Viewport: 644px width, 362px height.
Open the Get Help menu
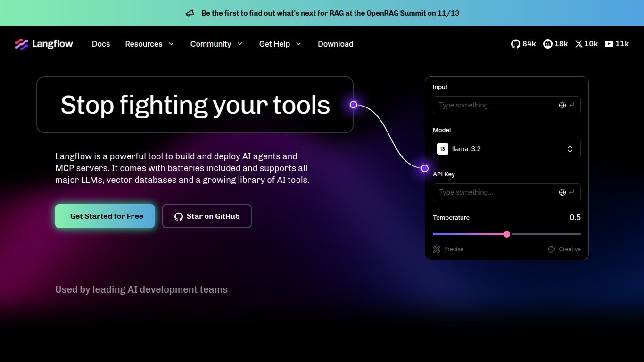coord(280,44)
